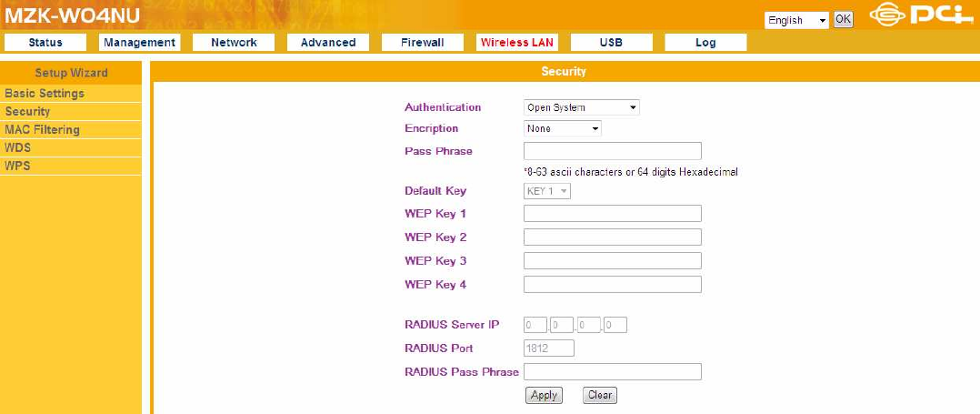Expand the Authentication dropdown

pyautogui.click(x=581, y=107)
